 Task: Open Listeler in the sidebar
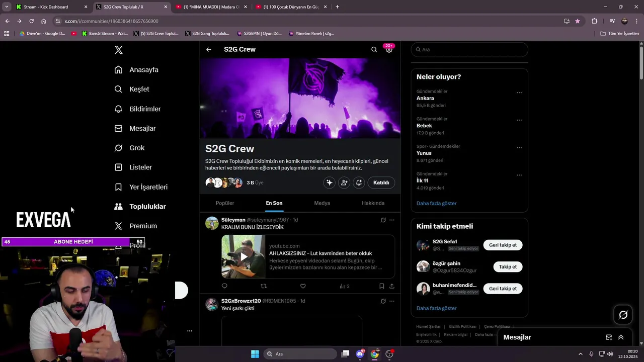coord(133,167)
